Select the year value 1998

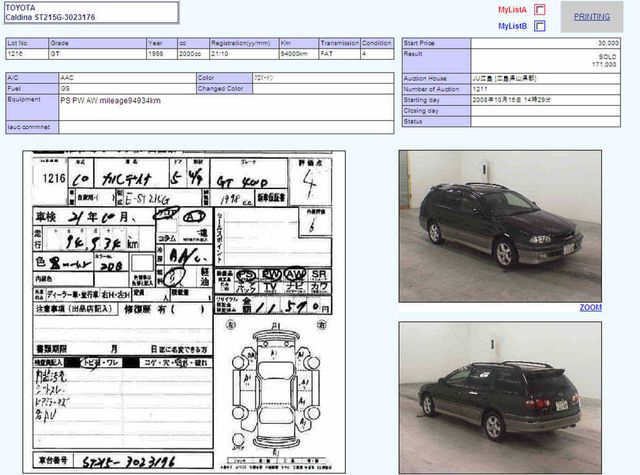(162, 54)
